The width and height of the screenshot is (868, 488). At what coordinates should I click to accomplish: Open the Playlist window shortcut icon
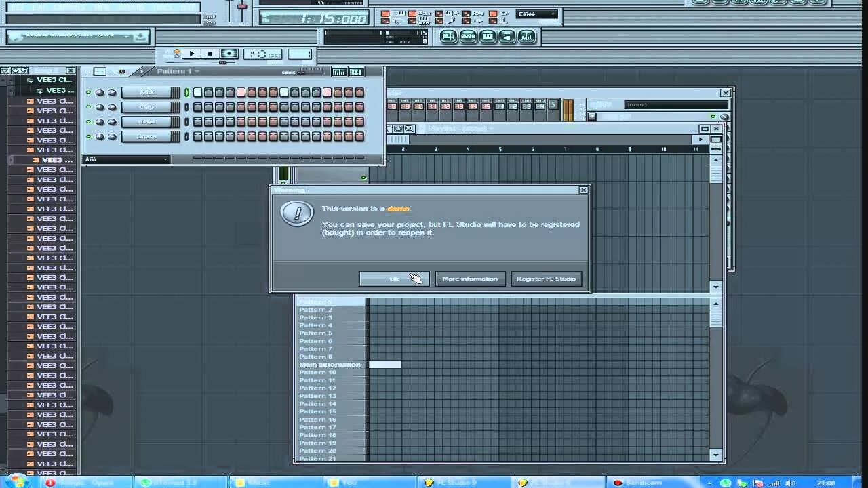(x=448, y=37)
